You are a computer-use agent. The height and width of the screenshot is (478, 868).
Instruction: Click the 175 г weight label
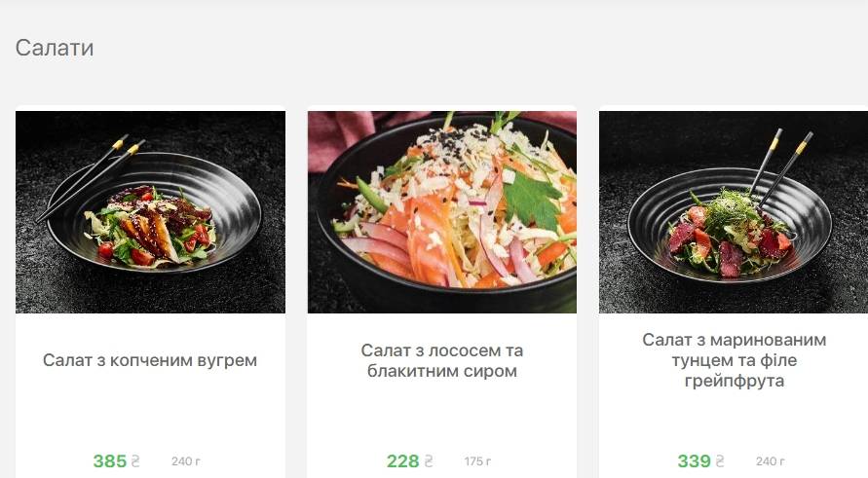[477, 460]
